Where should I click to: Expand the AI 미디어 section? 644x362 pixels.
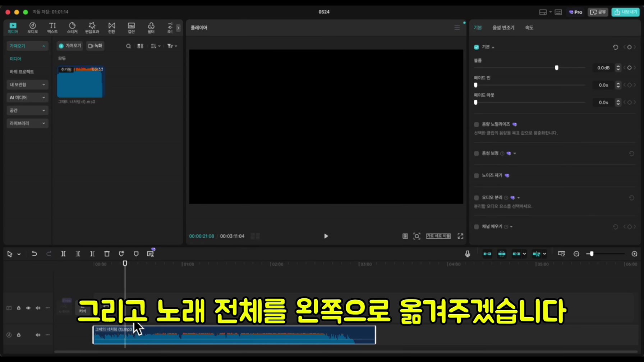(27, 97)
